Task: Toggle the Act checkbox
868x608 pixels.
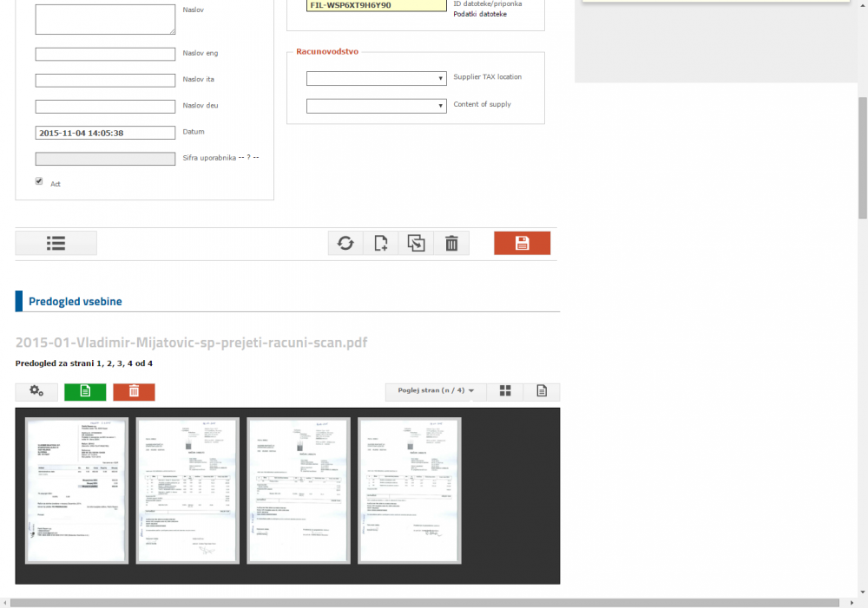Action: click(x=39, y=181)
